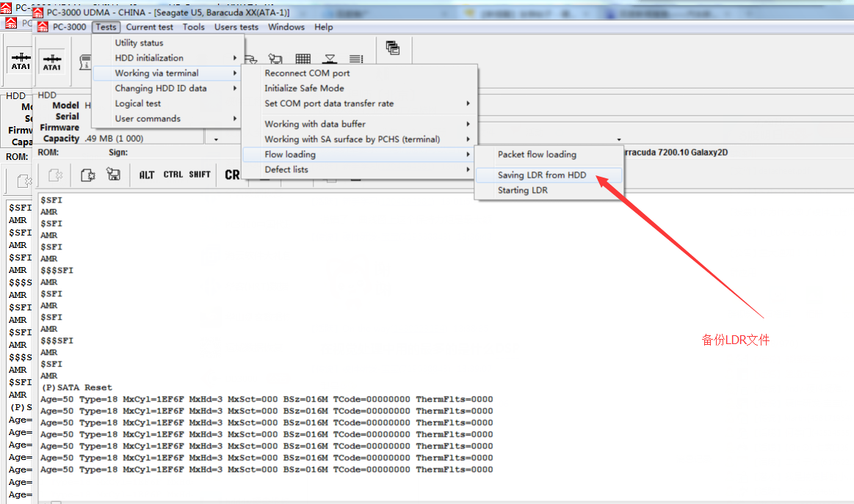854x504 pixels.
Task: Choose Saving LDR from HDD
Action: 549,175
